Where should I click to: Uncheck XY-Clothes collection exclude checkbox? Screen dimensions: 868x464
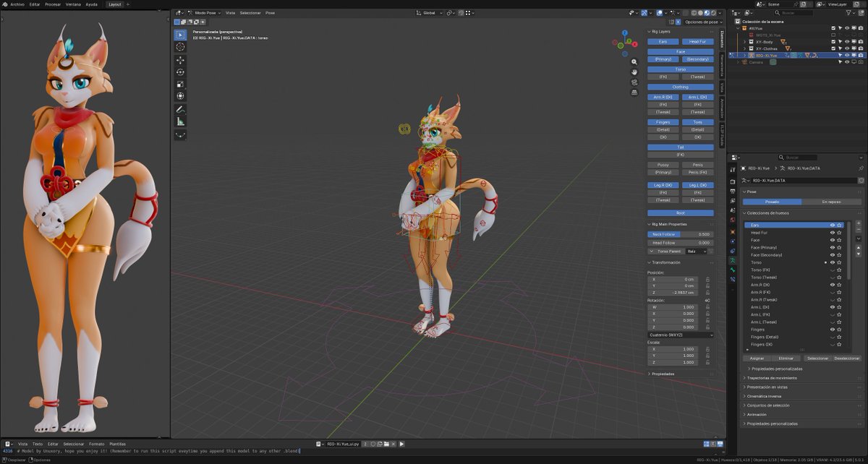point(833,48)
